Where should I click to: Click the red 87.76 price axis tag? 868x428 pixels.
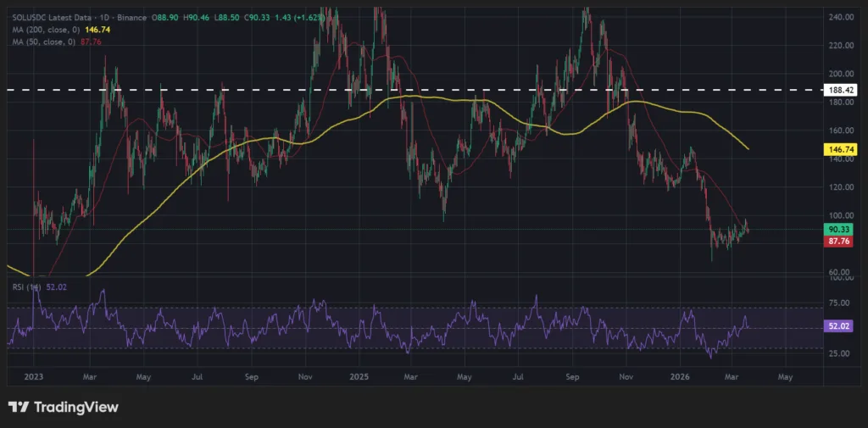pos(837,242)
